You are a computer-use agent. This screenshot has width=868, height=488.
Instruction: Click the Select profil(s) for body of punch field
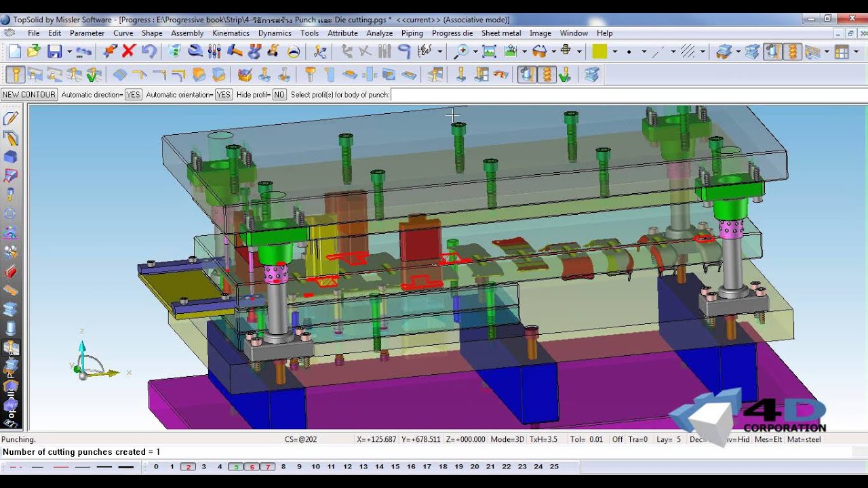point(628,95)
